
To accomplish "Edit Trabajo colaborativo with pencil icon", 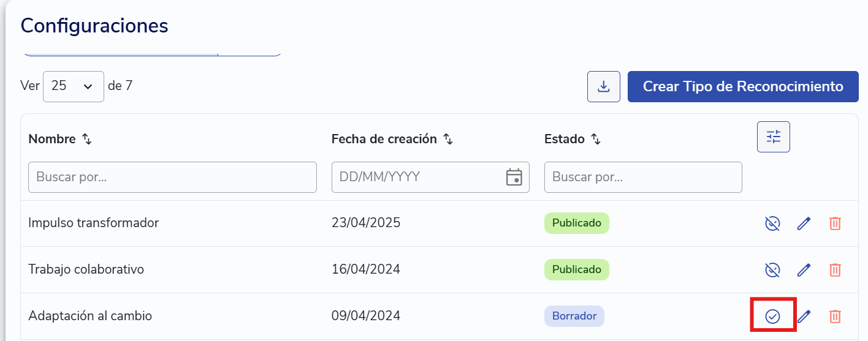I will point(804,270).
